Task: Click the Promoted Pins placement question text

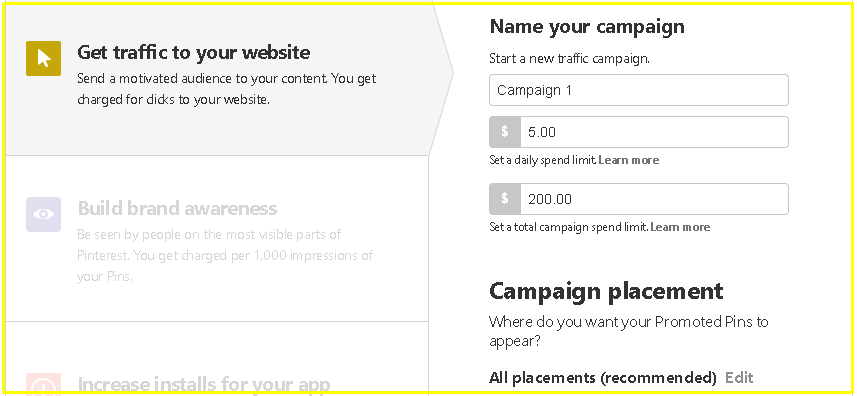Action: tap(629, 331)
